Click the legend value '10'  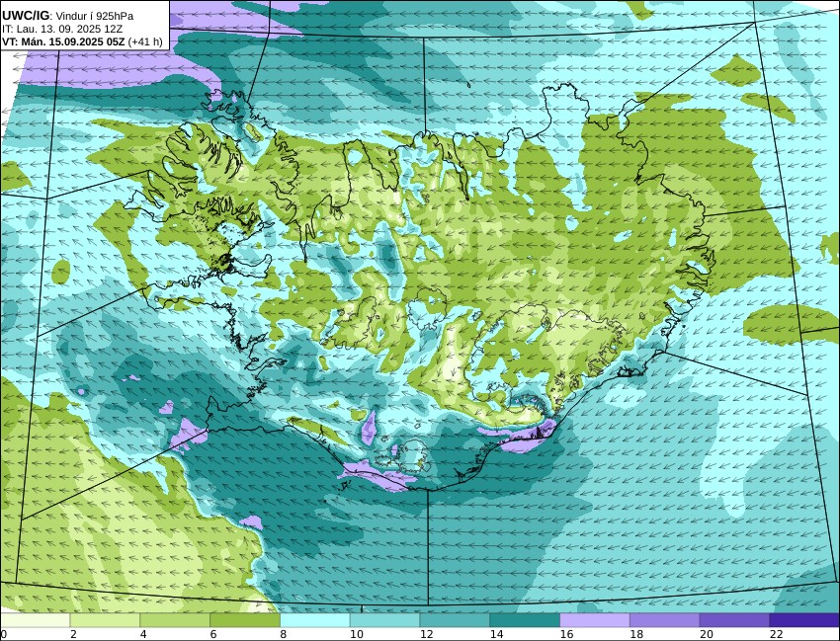coord(356,634)
